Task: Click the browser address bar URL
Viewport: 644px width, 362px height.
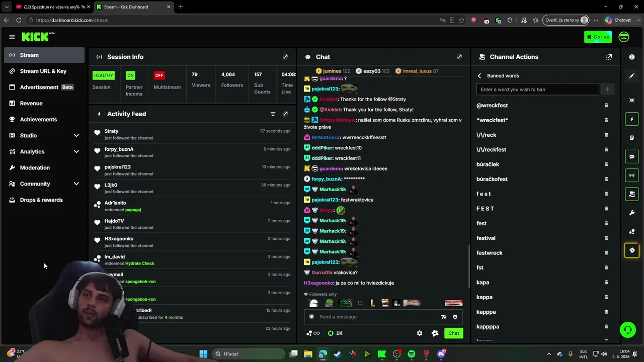Action: pyautogui.click(x=72, y=20)
